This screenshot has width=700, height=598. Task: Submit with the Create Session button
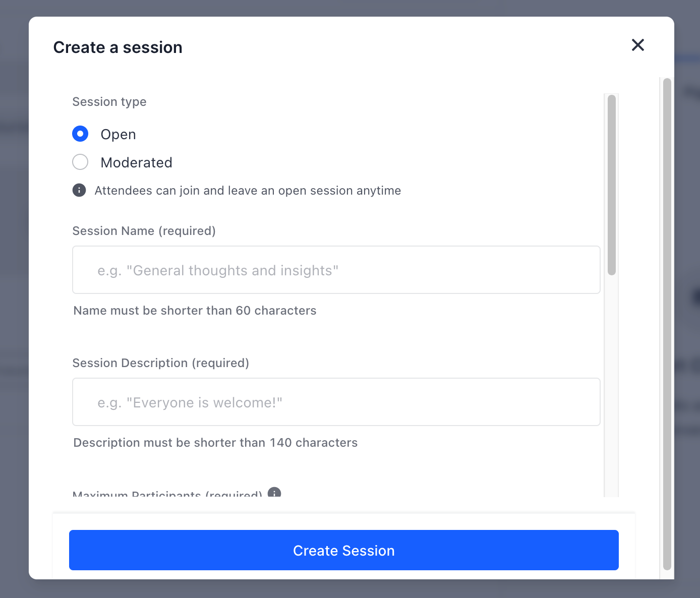tap(344, 550)
